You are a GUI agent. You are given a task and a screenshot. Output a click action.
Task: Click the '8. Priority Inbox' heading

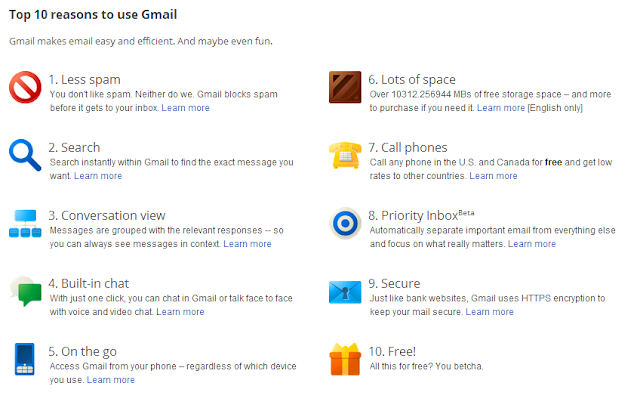pyautogui.click(x=413, y=215)
